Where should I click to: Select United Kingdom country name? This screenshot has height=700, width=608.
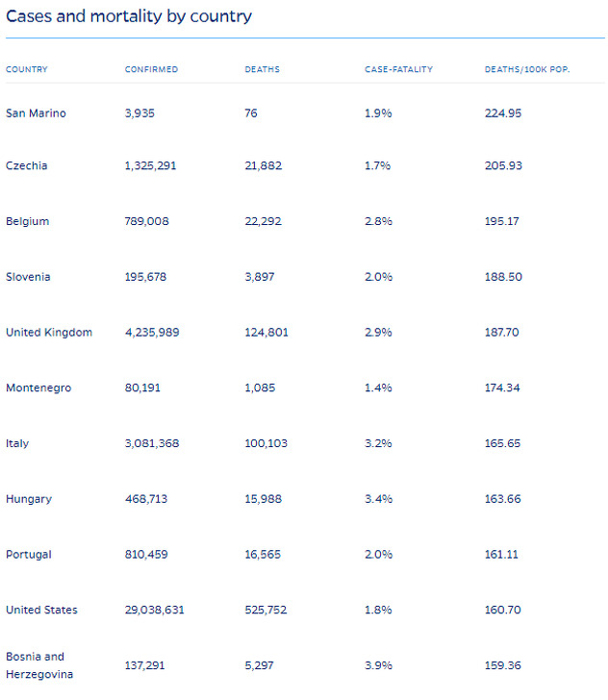tap(49, 333)
